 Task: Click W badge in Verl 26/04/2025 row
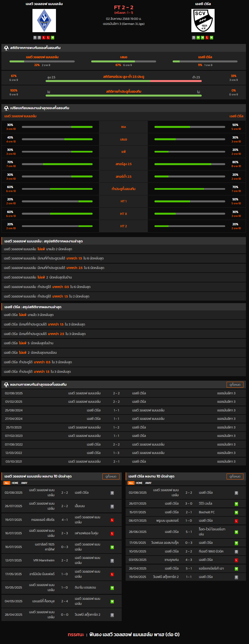click(236, 569)
